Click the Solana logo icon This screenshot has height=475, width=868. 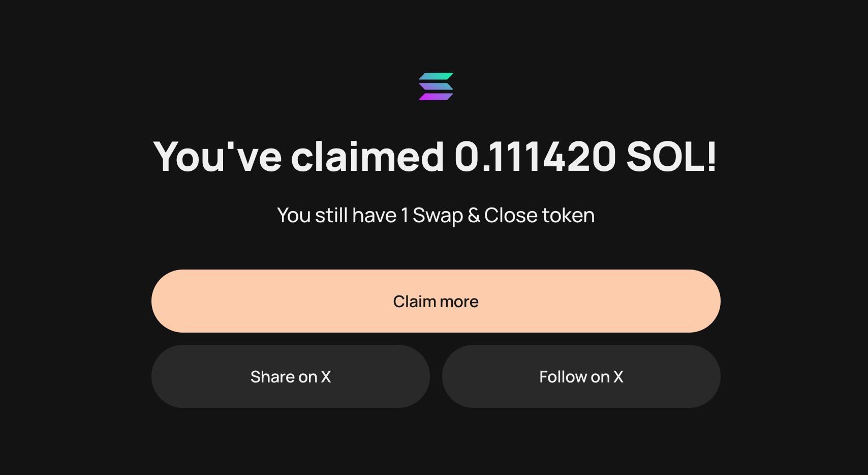pos(436,86)
